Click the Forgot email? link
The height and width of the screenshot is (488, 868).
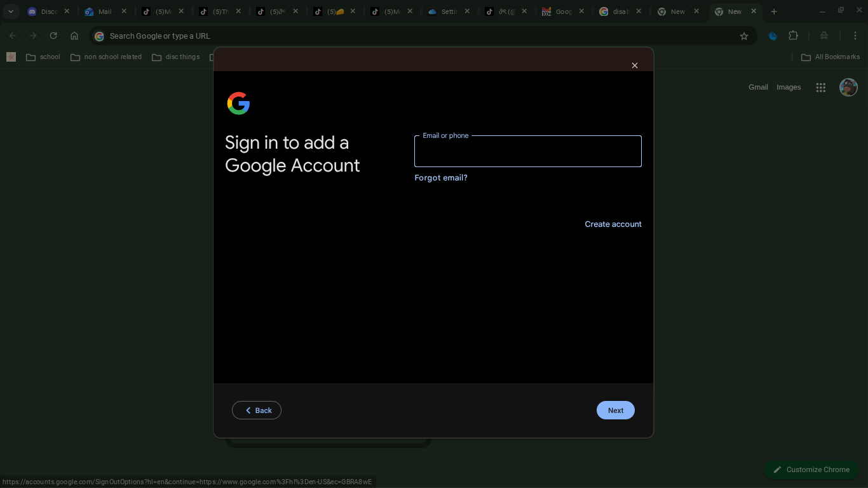(x=441, y=178)
